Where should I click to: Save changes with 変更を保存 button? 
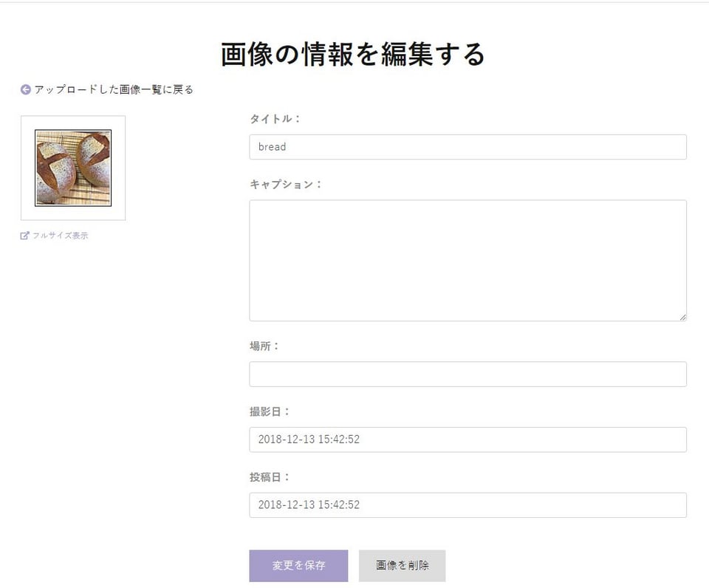tap(298, 566)
